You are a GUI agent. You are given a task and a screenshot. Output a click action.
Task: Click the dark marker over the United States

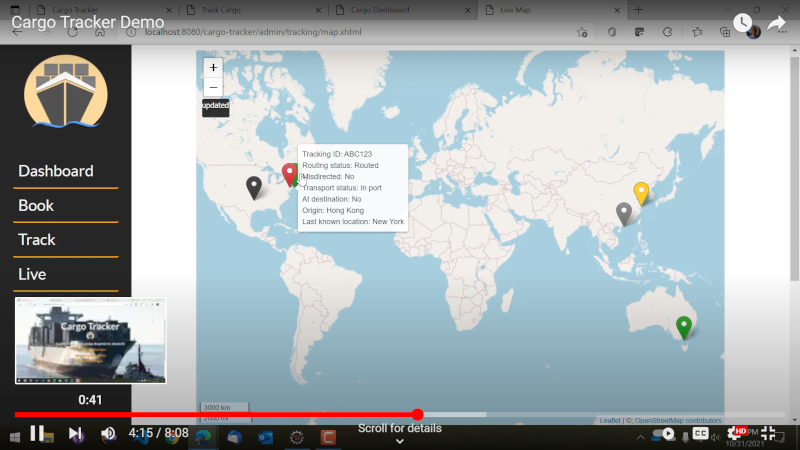click(x=254, y=187)
